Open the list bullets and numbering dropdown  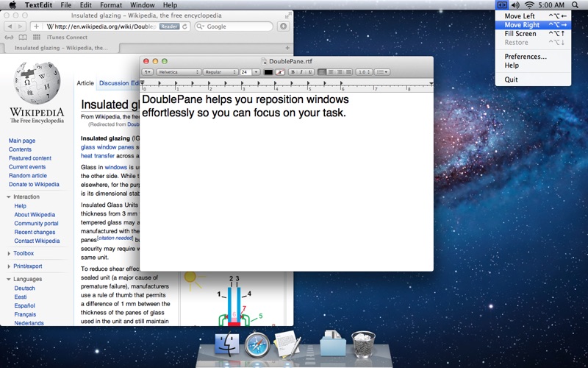click(x=382, y=72)
